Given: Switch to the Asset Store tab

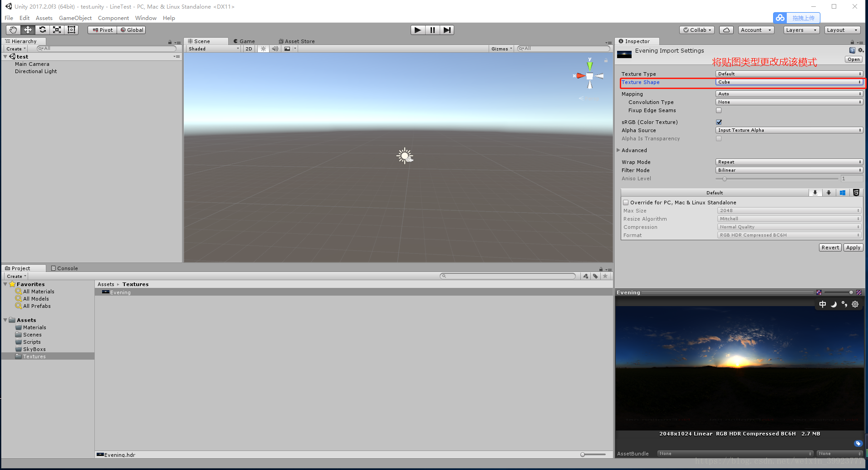Looking at the screenshot, I should click(x=297, y=41).
